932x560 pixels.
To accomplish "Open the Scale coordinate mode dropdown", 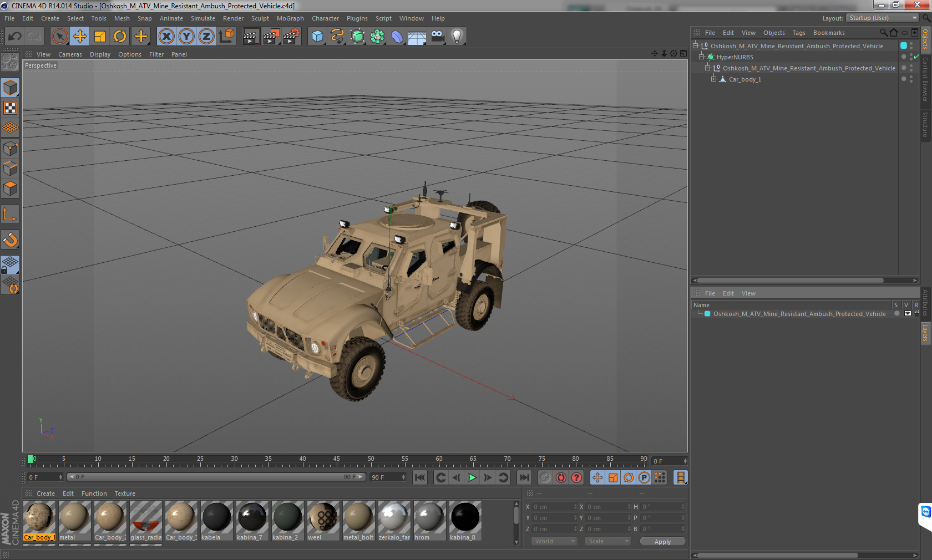I will coord(608,541).
